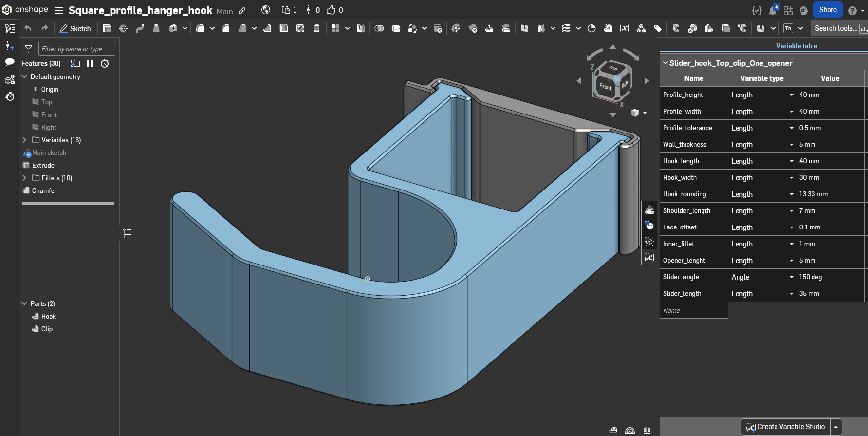Pause feature regeneration

point(90,63)
